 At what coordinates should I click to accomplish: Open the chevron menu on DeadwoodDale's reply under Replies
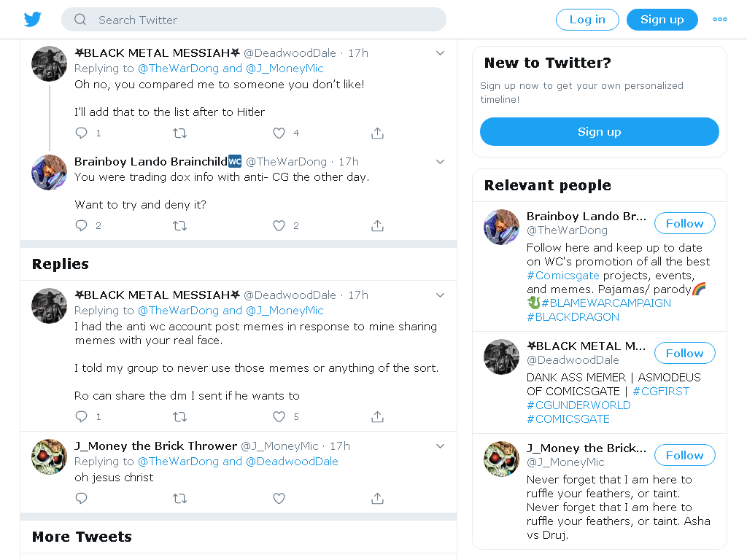point(440,295)
